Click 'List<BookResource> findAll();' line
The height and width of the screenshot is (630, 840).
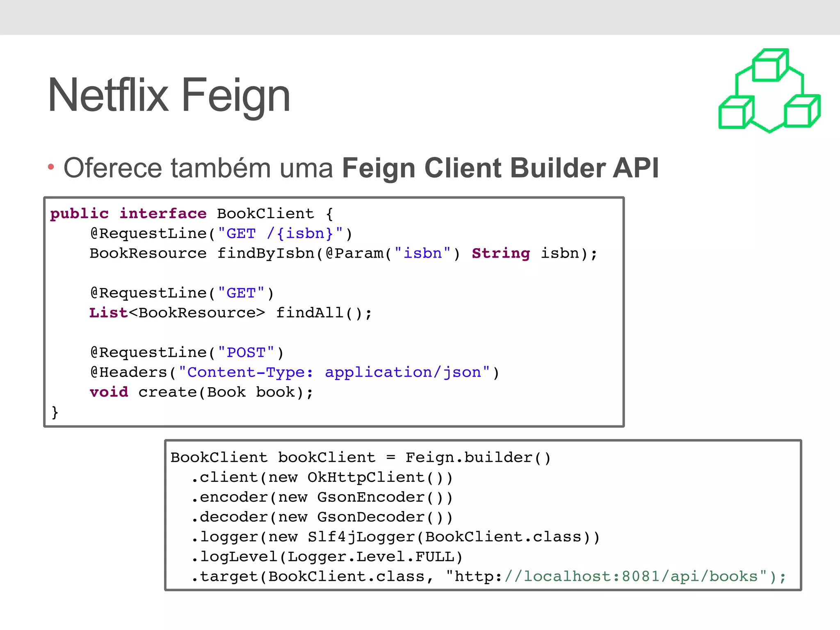231,313
